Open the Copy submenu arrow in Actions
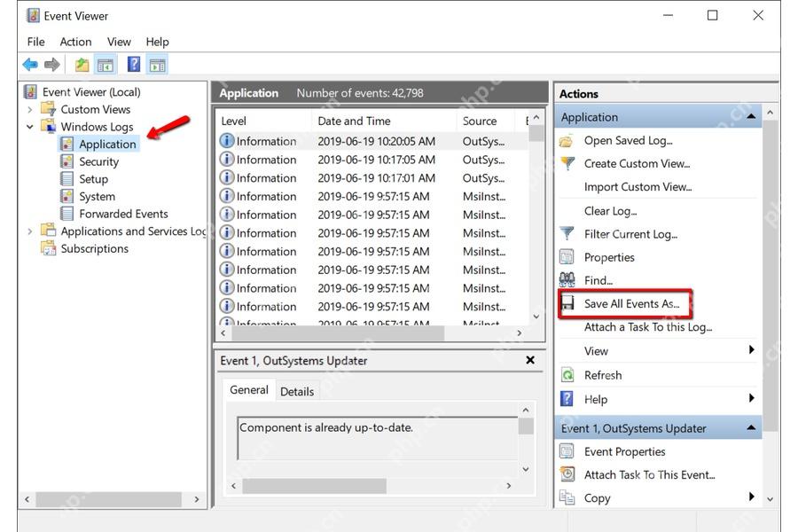 tap(751, 497)
